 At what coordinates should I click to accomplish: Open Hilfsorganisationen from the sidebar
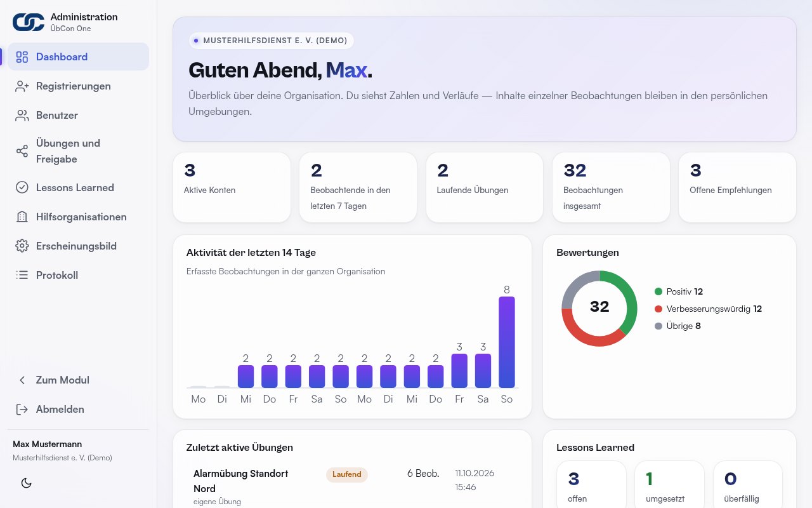(x=79, y=217)
